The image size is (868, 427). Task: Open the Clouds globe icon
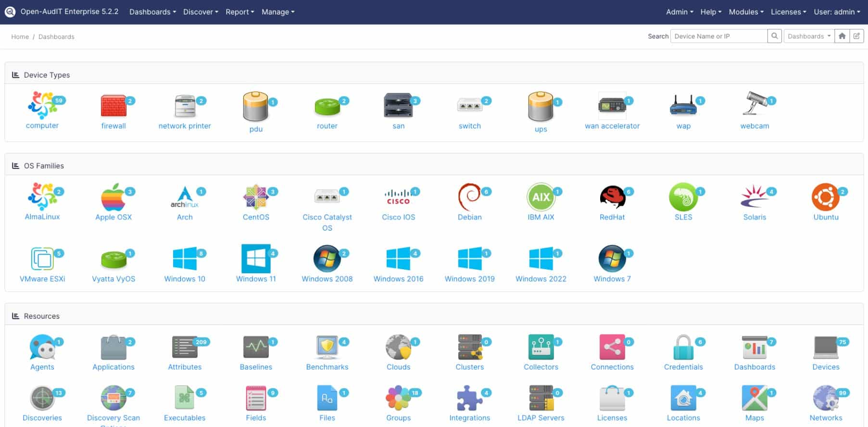(x=398, y=347)
